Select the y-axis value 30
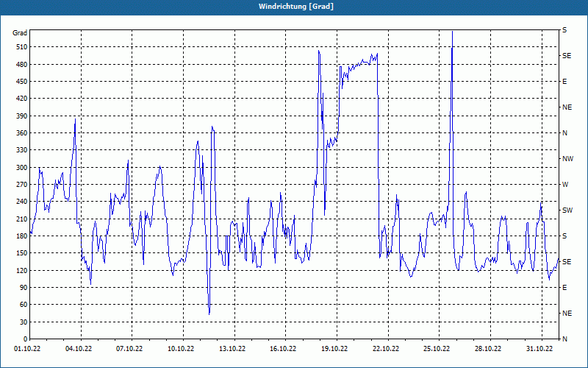 point(24,322)
